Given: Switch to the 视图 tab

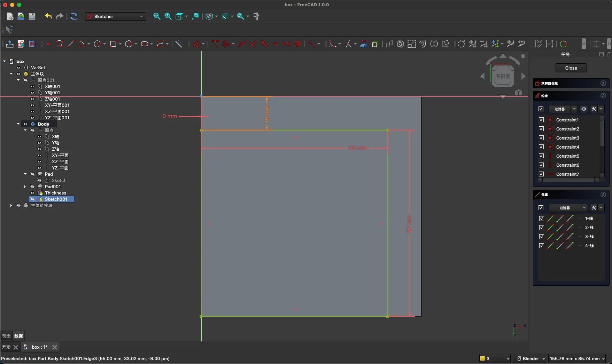Looking at the screenshot, I should click(6, 336).
